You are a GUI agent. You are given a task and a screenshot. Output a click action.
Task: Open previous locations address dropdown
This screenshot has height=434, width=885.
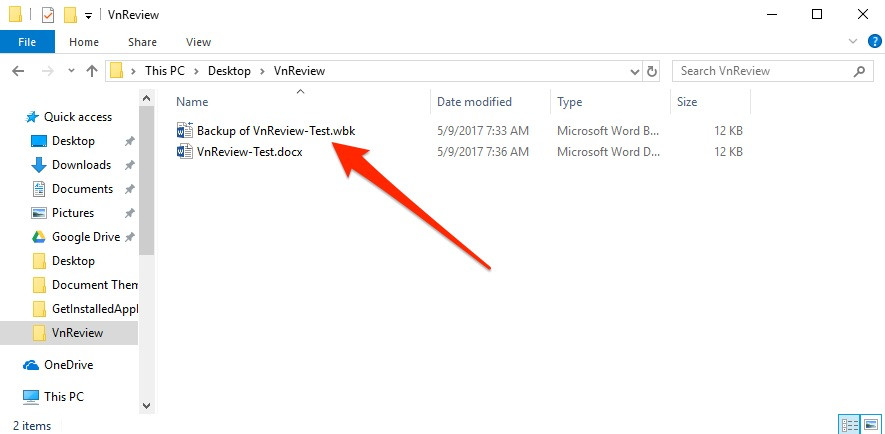(634, 72)
